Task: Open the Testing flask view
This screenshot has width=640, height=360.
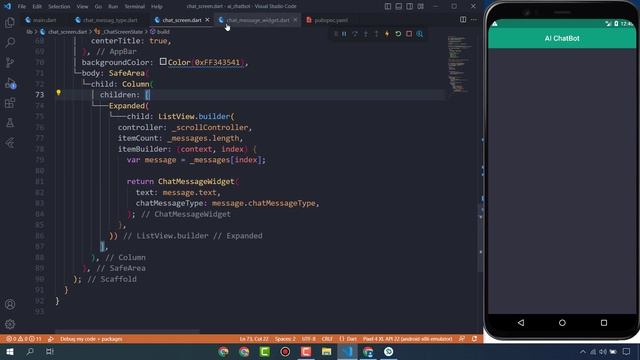Action: click(x=10, y=122)
